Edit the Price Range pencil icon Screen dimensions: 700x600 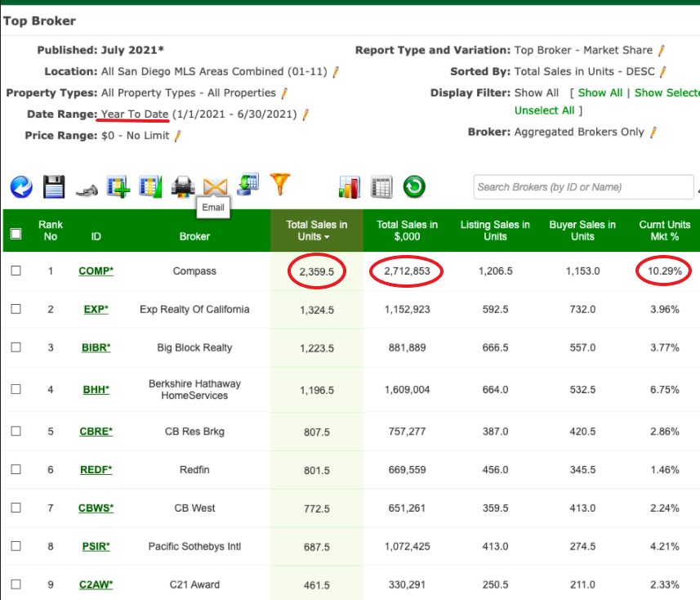pos(178,136)
